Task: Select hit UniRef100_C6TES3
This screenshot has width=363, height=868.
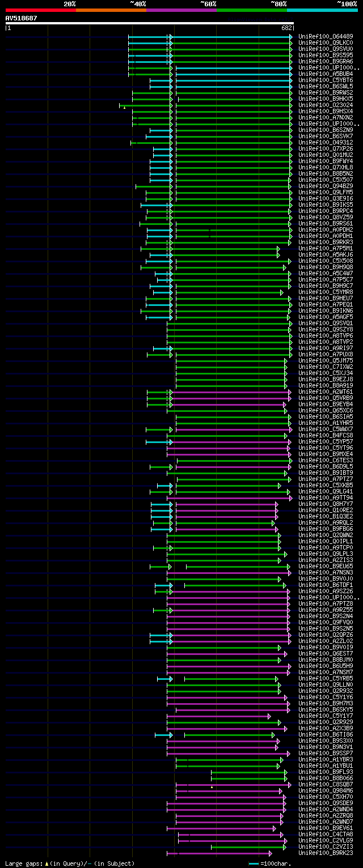Action: (x=326, y=460)
